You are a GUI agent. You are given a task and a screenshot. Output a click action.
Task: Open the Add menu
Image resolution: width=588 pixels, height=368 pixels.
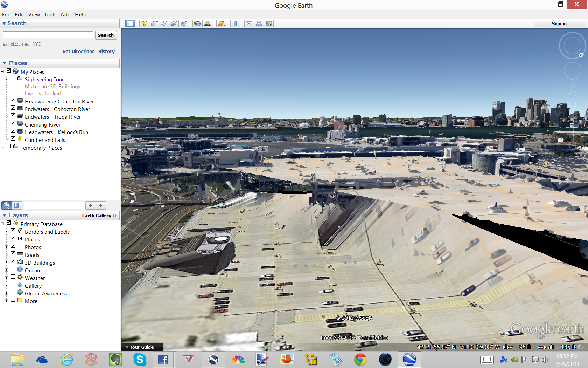(65, 15)
